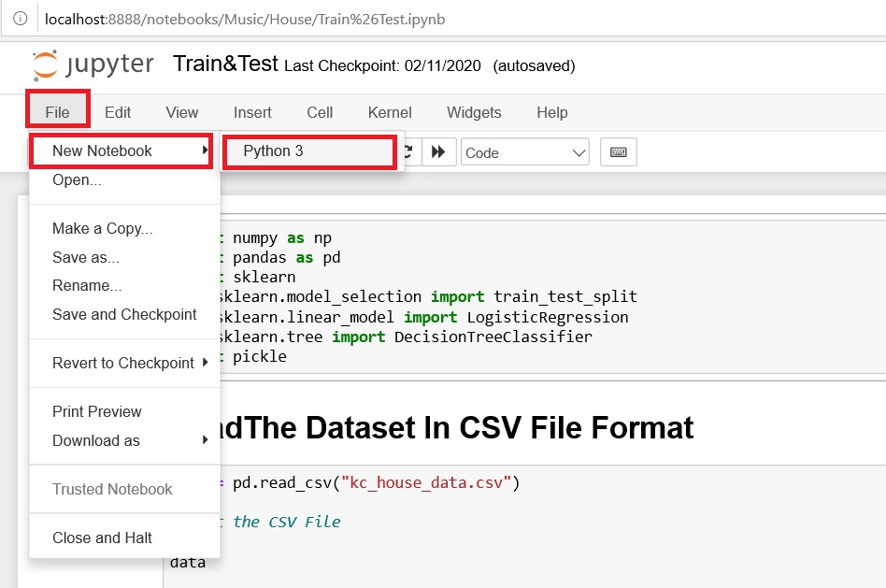
Task: Open the Insert menu
Action: point(252,112)
